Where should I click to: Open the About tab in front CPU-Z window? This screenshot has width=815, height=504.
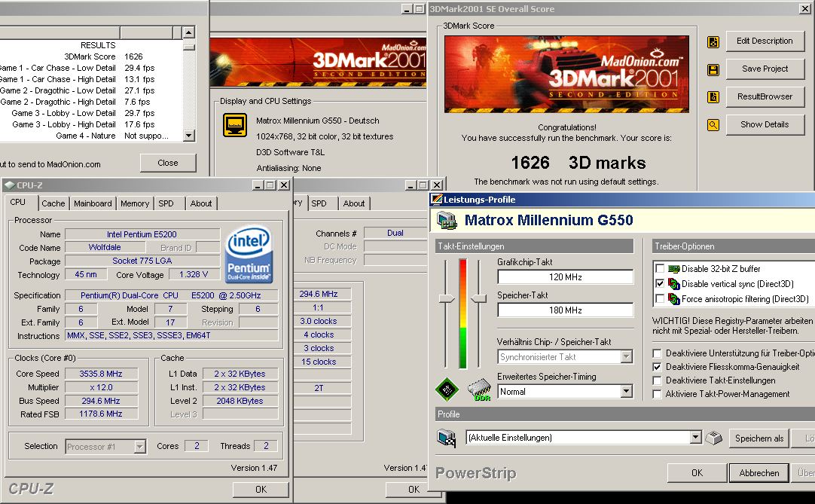200,203
